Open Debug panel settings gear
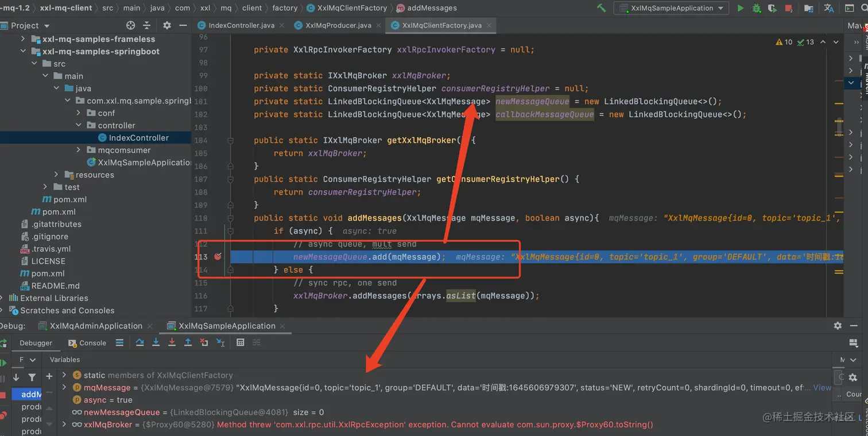This screenshot has width=868, height=436. pos(838,326)
